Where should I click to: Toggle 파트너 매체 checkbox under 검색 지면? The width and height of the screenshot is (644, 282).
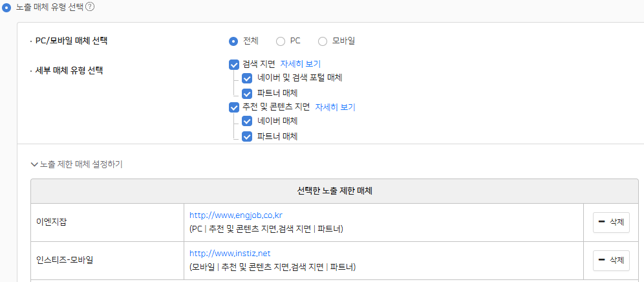pos(247,92)
